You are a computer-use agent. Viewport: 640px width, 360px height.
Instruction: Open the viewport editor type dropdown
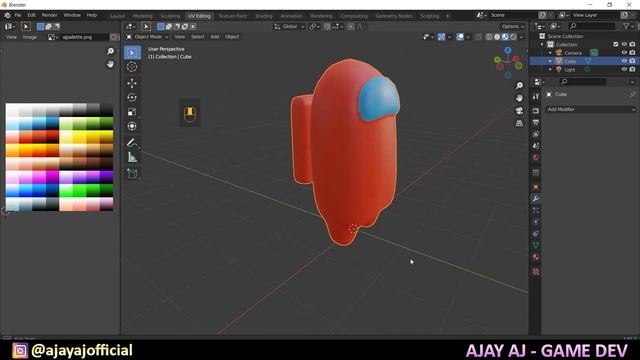point(131,27)
